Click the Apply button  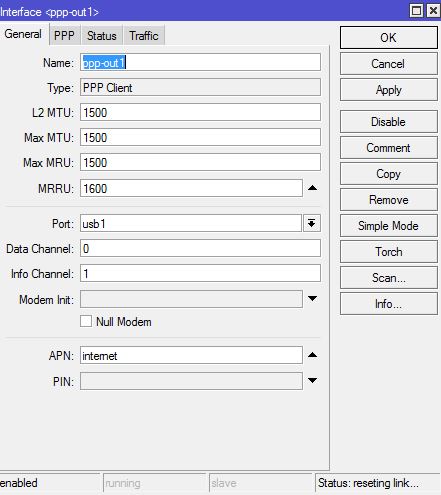[x=389, y=90]
